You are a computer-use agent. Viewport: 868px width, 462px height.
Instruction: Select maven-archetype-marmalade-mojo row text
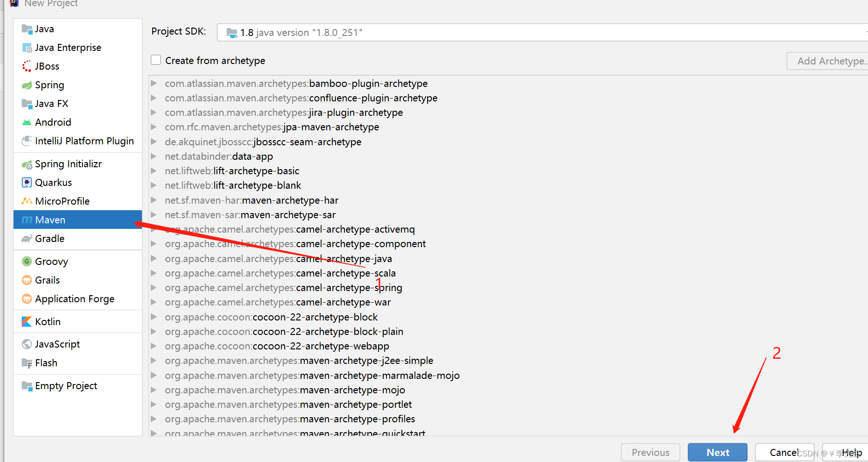coord(312,376)
